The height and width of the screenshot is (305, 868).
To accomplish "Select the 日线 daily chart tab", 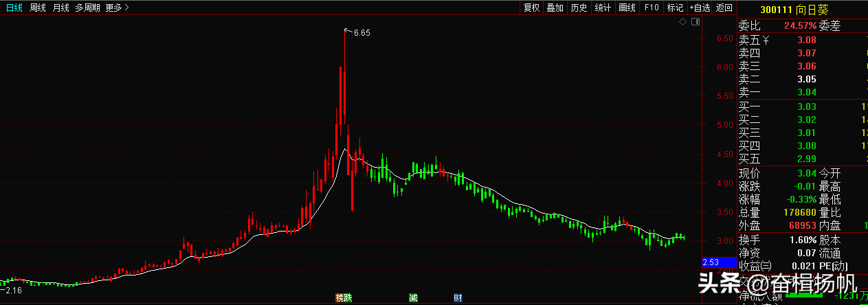I will [14, 8].
